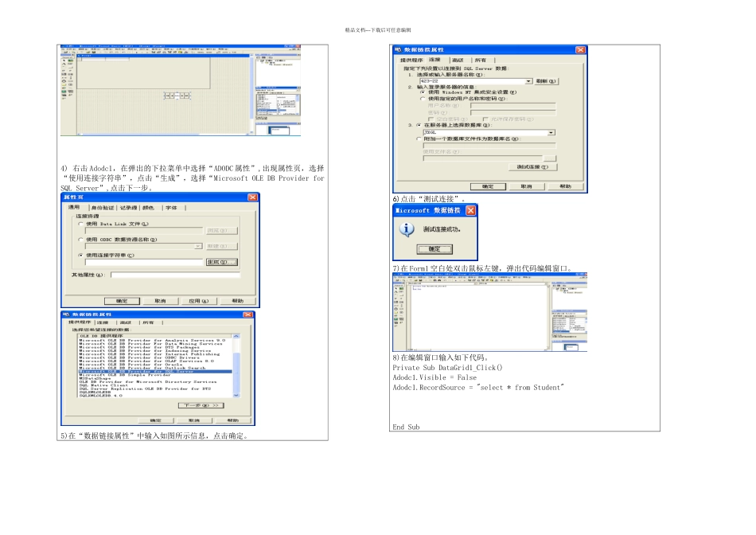Click 确定 in the connection-settings dialog

pyautogui.click(x=488, y=186)
